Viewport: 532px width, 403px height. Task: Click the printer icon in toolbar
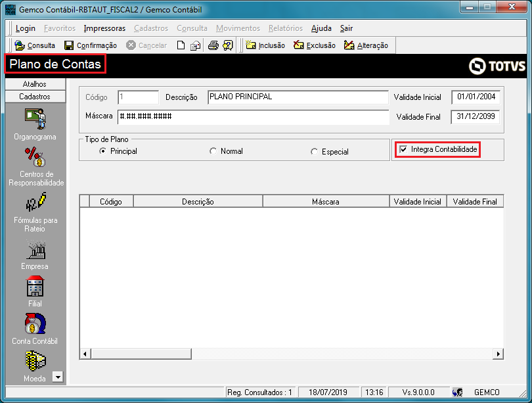[213, 45]
